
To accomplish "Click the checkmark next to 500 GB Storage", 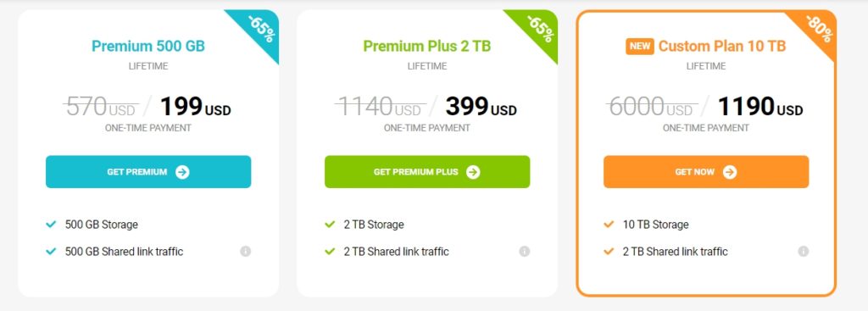I will (x=51, y=225).
